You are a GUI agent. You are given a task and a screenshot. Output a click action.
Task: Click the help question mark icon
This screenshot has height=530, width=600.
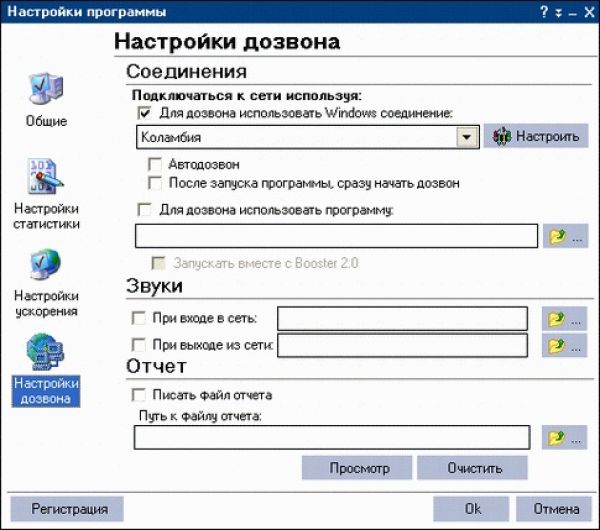(544, 12)
